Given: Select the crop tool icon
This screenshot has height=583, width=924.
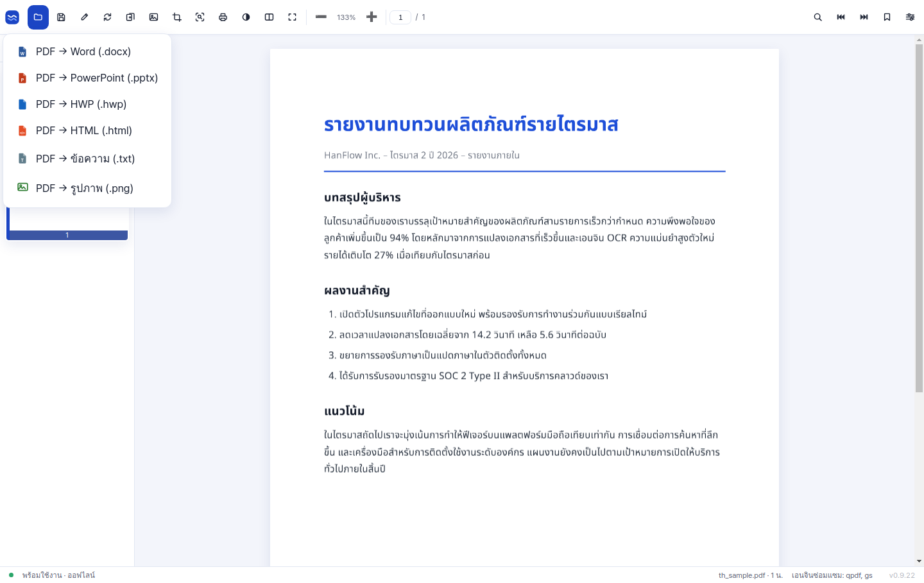Looking at the screenshot, I should click(176, 17).
